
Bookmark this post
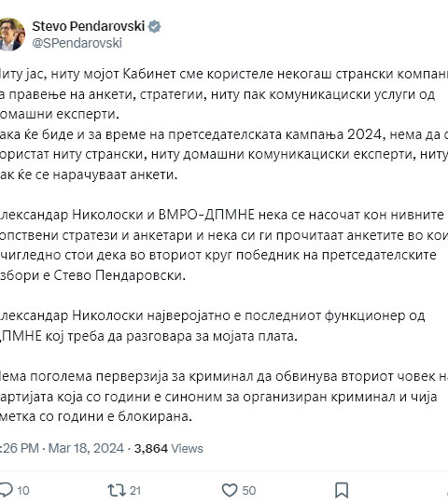342,490
